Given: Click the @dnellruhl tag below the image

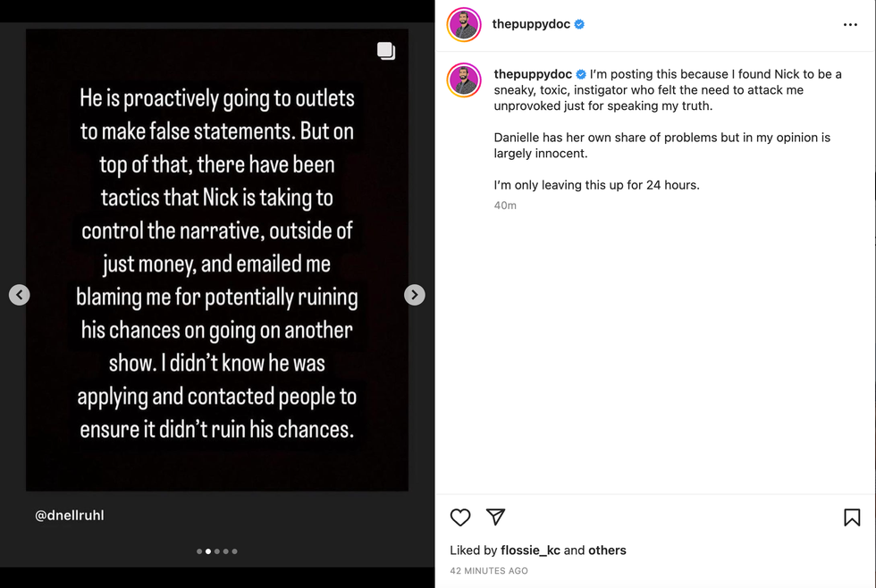Looking at the screenshot, I should [x=69, y=515].
